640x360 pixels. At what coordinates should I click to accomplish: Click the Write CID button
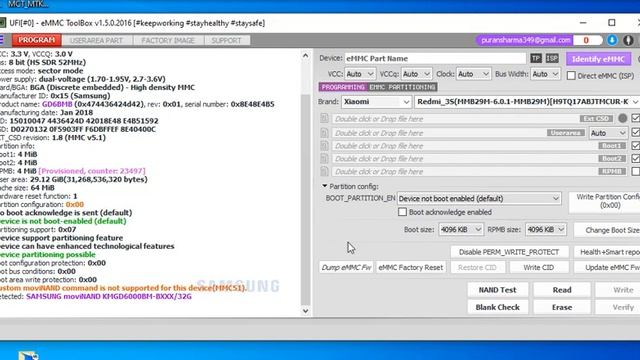(x=538, y=267)
